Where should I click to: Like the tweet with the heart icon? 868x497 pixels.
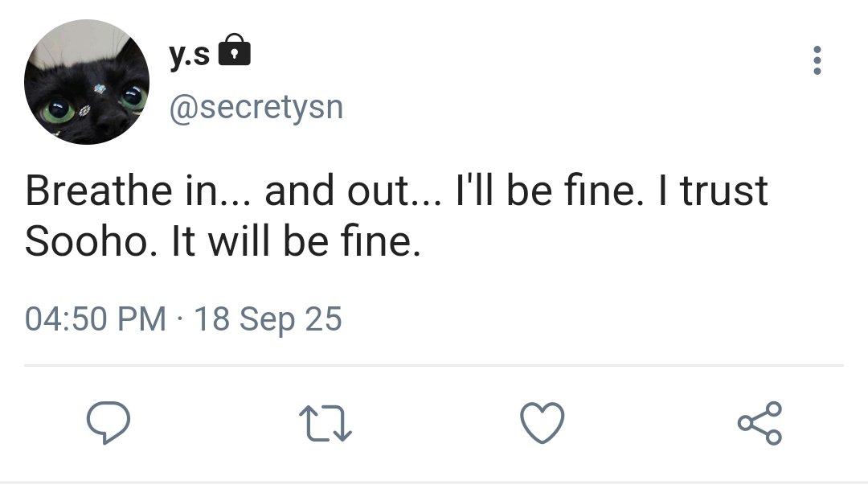(542, 423)
